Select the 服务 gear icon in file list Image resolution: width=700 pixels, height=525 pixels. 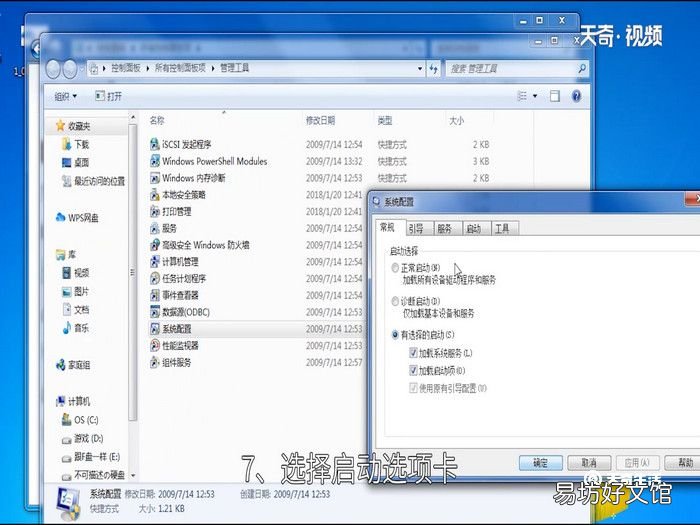154,228
